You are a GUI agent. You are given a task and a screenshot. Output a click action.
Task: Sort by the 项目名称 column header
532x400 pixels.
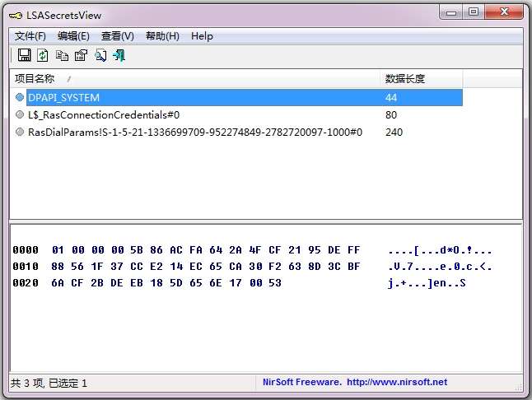pos(194,79)
